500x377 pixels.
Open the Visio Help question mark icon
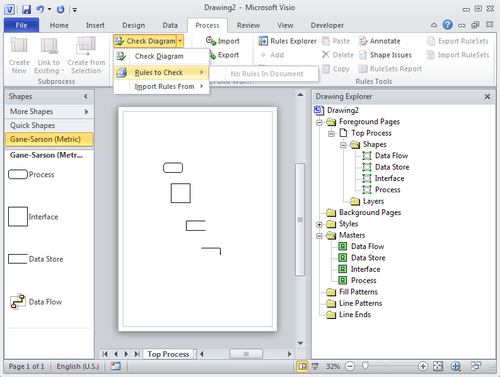[x=447, y=25]
